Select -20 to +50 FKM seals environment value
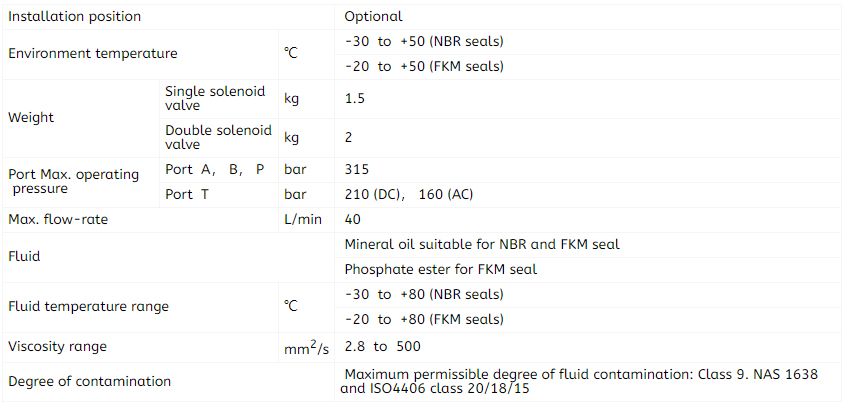This screenshot has height=404, width=845. [x=424, y=67]
